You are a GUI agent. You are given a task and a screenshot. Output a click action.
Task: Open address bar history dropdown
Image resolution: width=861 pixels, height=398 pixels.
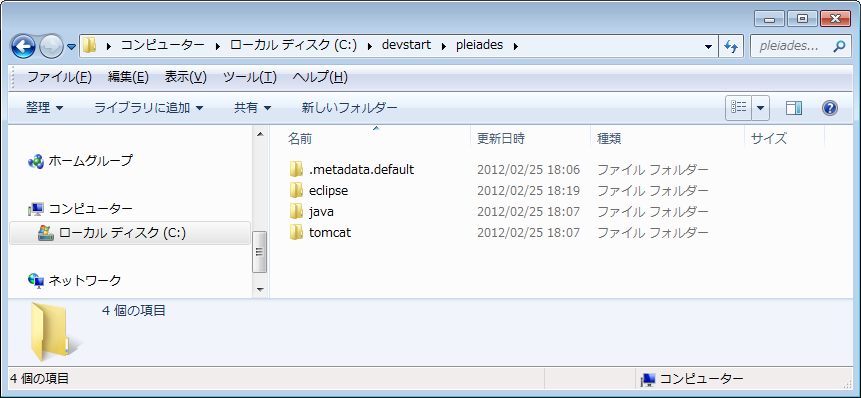pyautogui.click(x=708, y=46)
